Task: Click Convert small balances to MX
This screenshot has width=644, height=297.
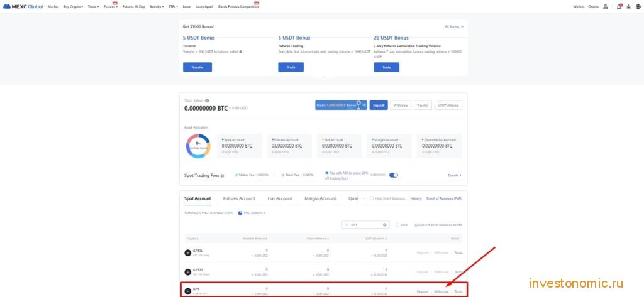Action: coord(438,225)
